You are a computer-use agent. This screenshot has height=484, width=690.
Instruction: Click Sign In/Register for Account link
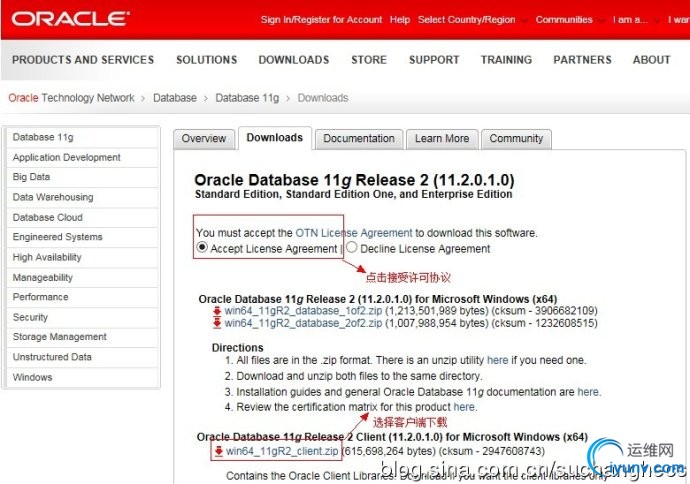[x=321, y=20]
